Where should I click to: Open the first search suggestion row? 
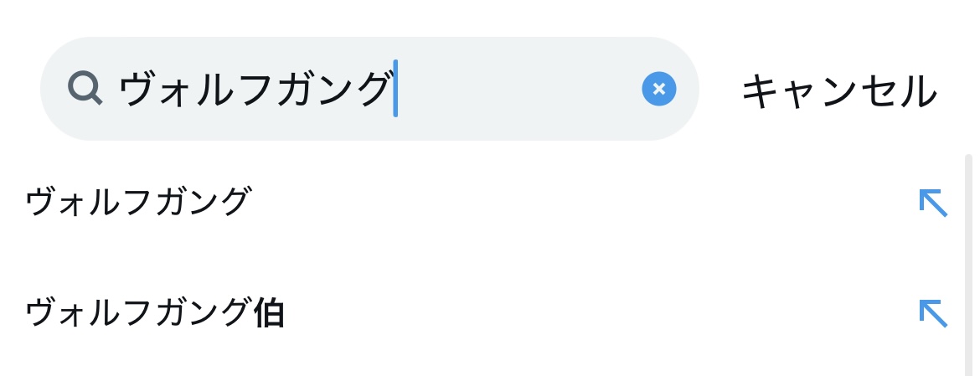coord(419,203)
